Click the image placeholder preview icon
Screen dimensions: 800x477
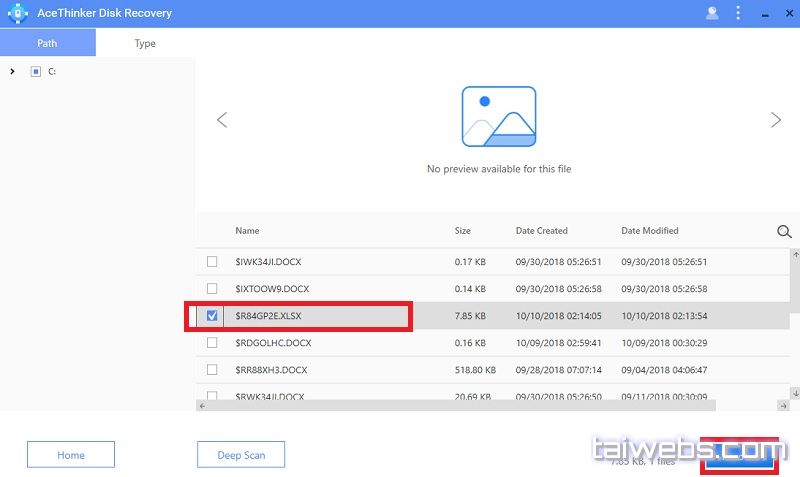[498, 118]
